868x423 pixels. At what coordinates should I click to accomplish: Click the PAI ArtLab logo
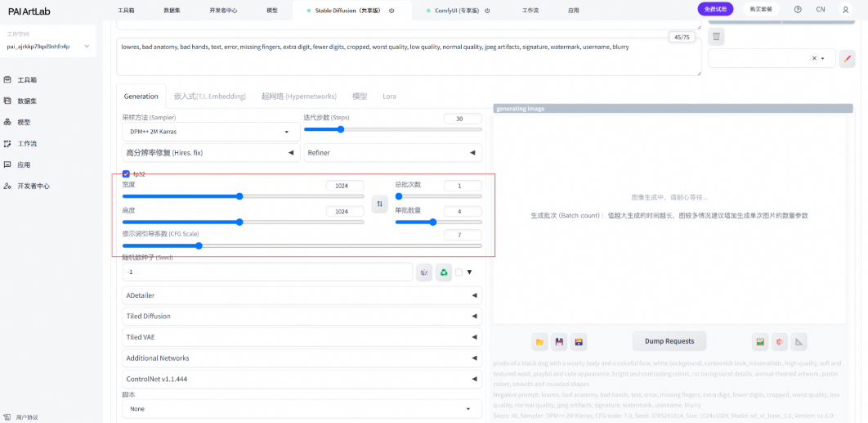click(x=29, y=11)
